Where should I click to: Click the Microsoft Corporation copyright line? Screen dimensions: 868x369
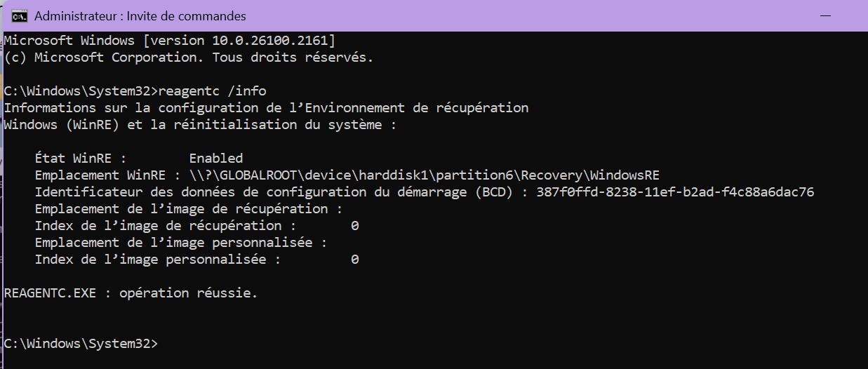189,58
